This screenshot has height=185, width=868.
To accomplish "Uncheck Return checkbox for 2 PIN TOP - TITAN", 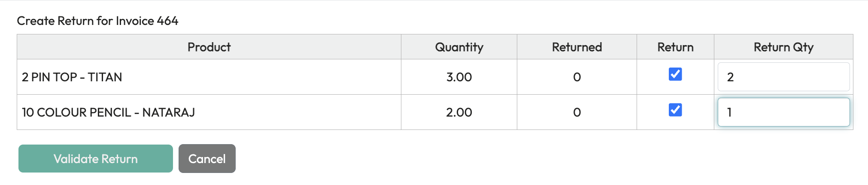I will 675,74.
